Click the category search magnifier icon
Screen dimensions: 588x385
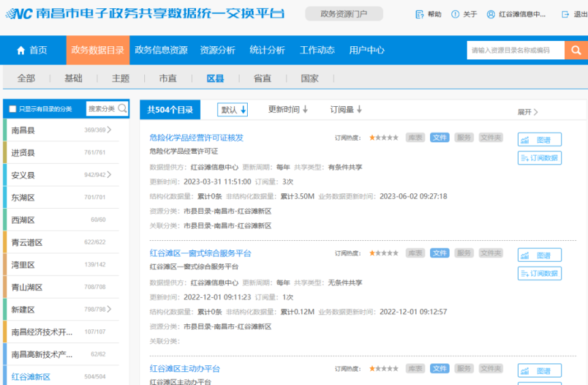tap(122, 109)
